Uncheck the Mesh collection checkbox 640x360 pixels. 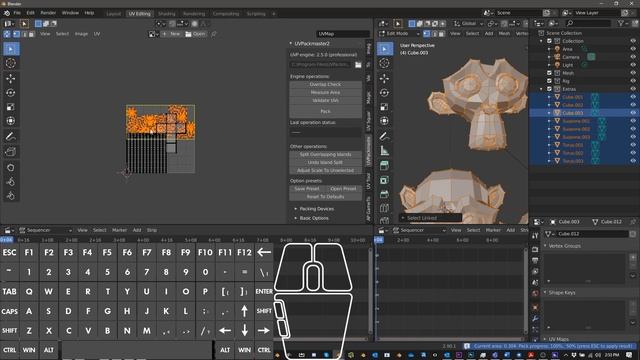[549, 73]
